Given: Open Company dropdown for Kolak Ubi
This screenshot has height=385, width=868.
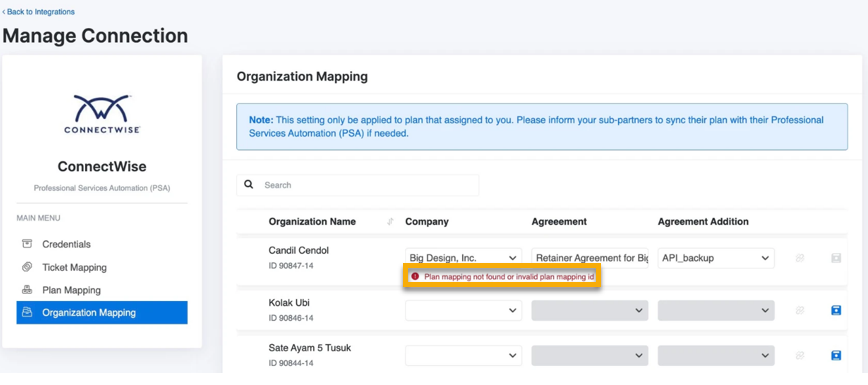Looking at the screenshot, I should coord(463,310).
